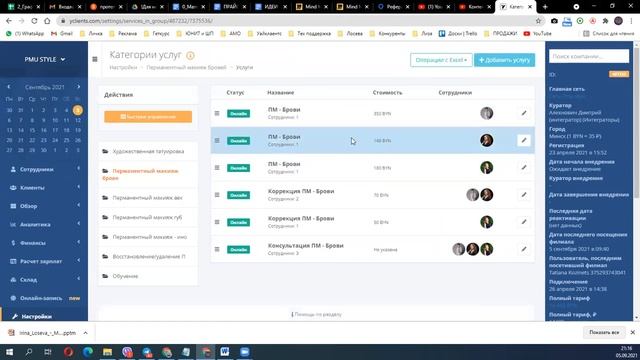This screenshot has width=640, height=360.
Task: Edit Консультация ПМ - Брови via pencil icon
Action: 524,249
